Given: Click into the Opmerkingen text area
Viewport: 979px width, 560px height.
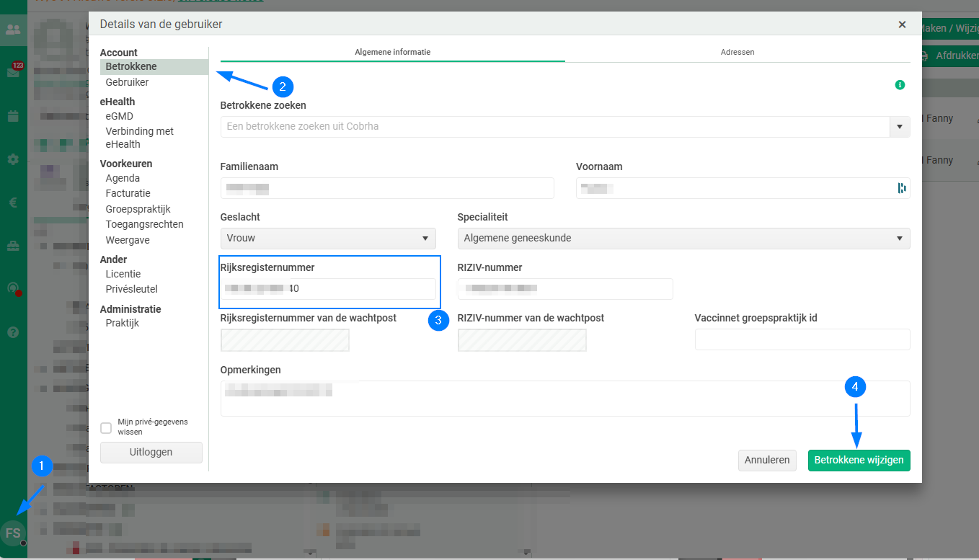Looking at the screenshot, I should [565, 399].
